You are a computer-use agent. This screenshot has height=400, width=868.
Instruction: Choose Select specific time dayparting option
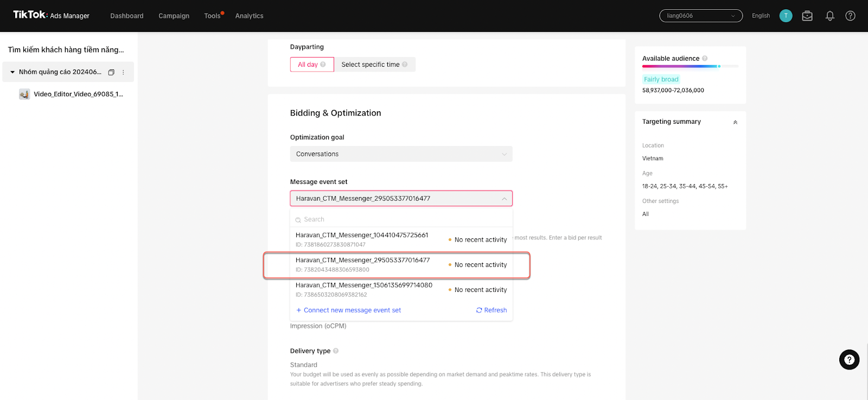point(374,65)
